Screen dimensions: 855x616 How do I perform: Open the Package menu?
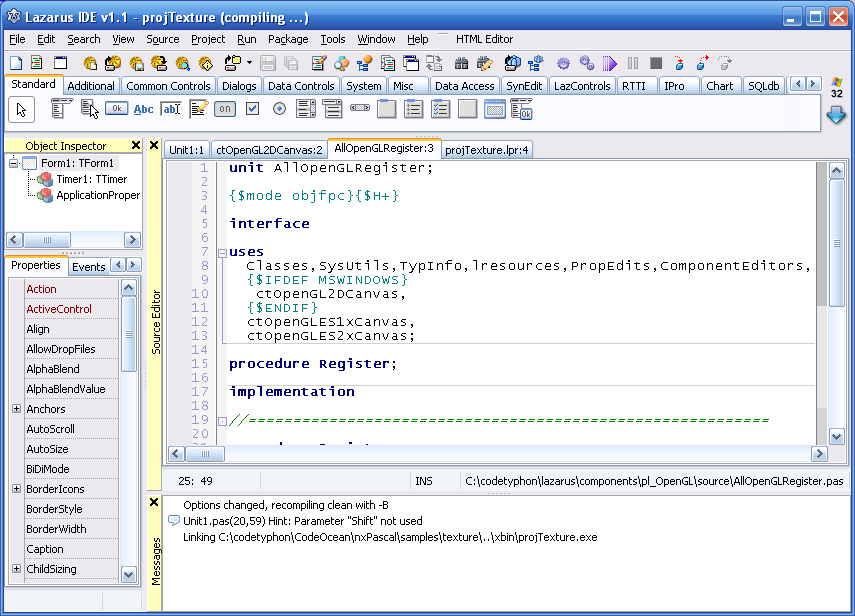click(x=288, y=39)
